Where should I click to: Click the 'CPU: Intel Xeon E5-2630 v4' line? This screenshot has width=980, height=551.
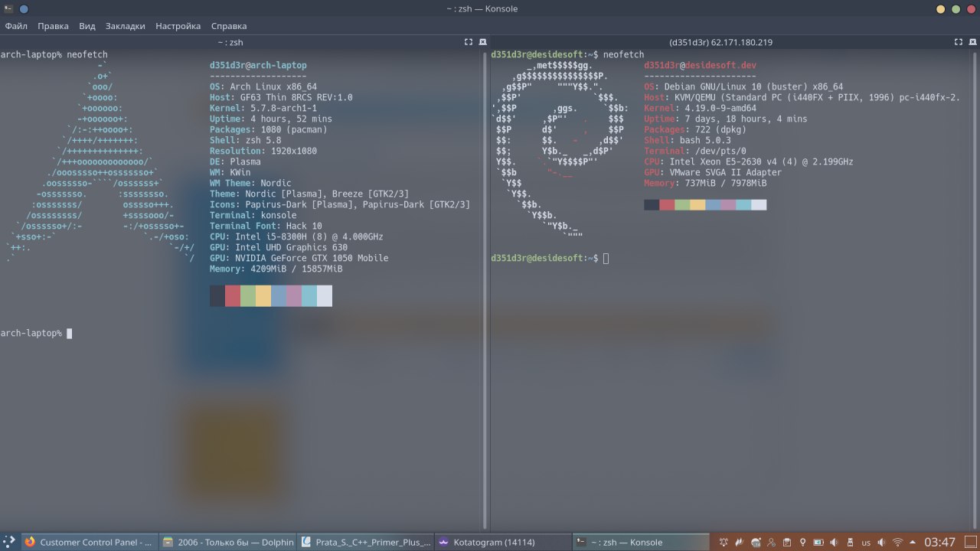[x=749, y=162]
